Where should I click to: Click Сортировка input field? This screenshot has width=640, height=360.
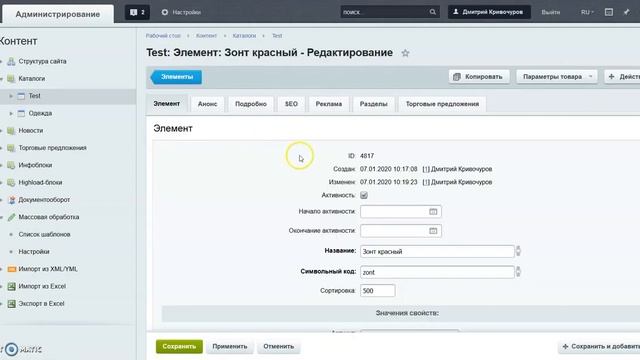[378, 291]
